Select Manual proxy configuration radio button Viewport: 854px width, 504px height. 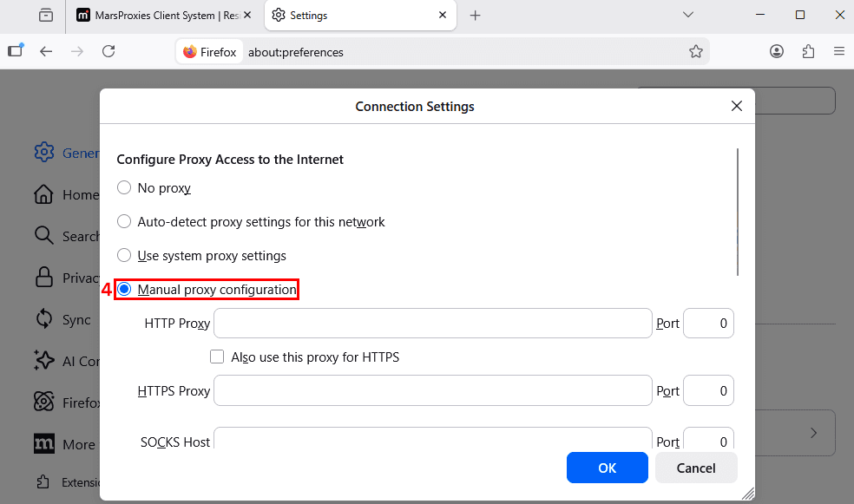(x=124, y=289)
